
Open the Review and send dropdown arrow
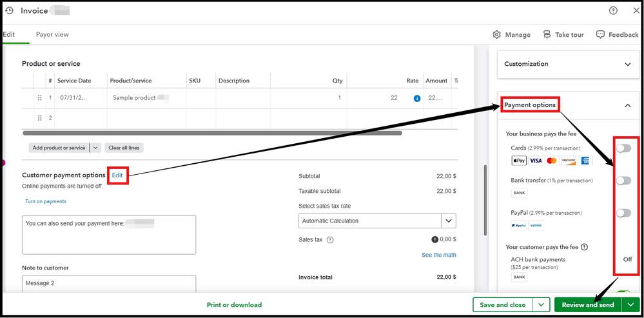pyautogui.click(x=631, y=305)
